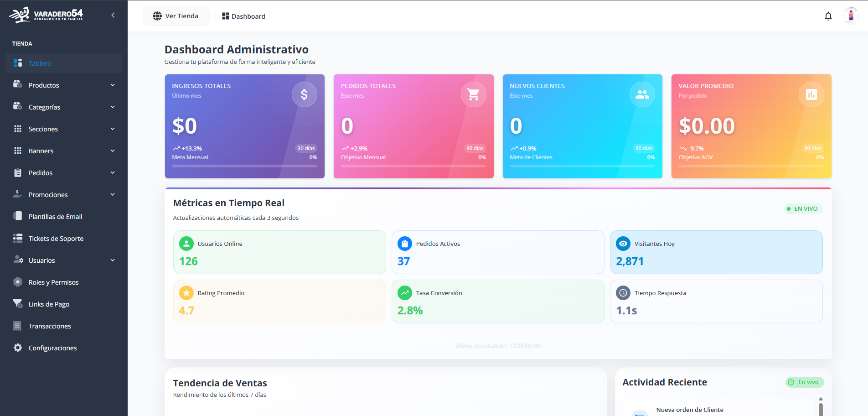Click the Secciones grid icon
The width and height of the screenshot is (868, 416).
[18, 129]
